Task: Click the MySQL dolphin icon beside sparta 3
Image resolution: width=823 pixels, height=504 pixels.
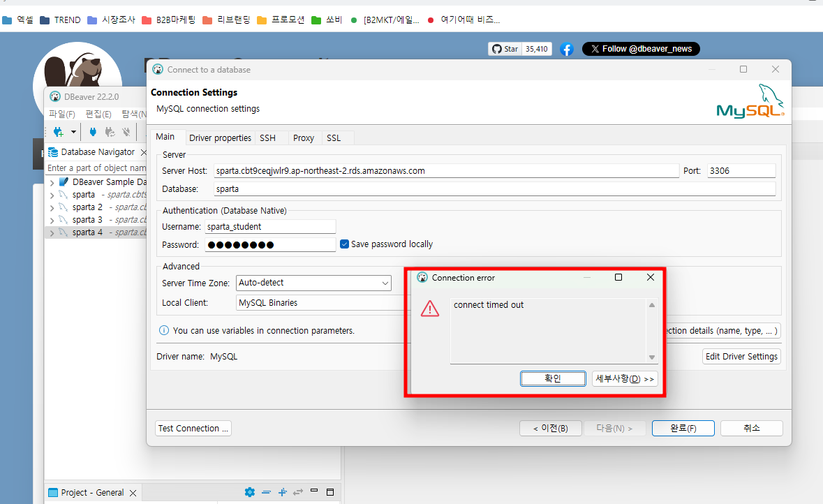Action: pyautogui.click(x=64, y=219)
